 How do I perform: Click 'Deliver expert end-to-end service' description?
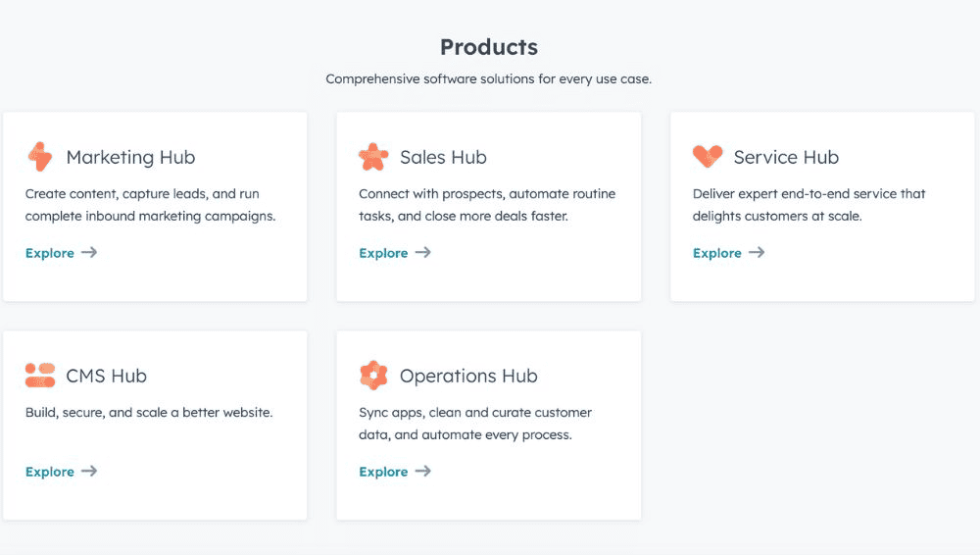coord(808,205)
